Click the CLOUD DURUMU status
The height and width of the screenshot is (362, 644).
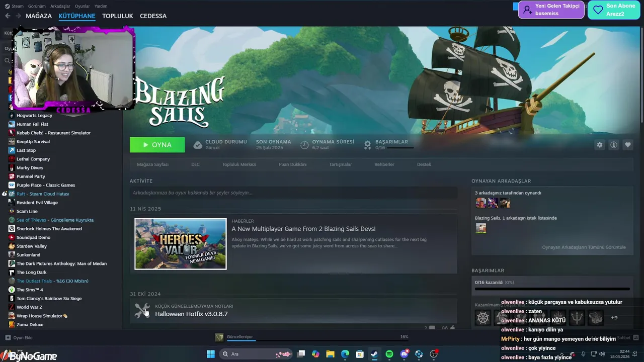click(220, 145)
